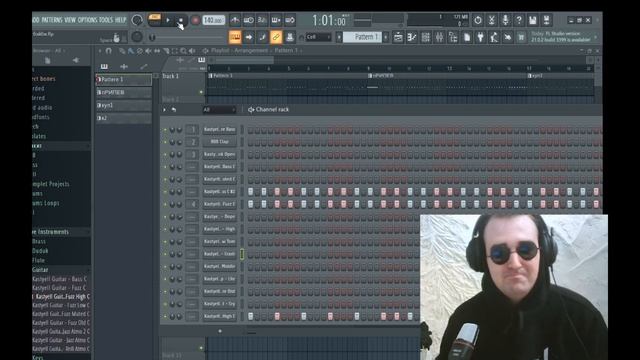Toggle wait for input before recording
Image resolution: width=640 pixels, height=360 pixels.
(x=249, y=20)
